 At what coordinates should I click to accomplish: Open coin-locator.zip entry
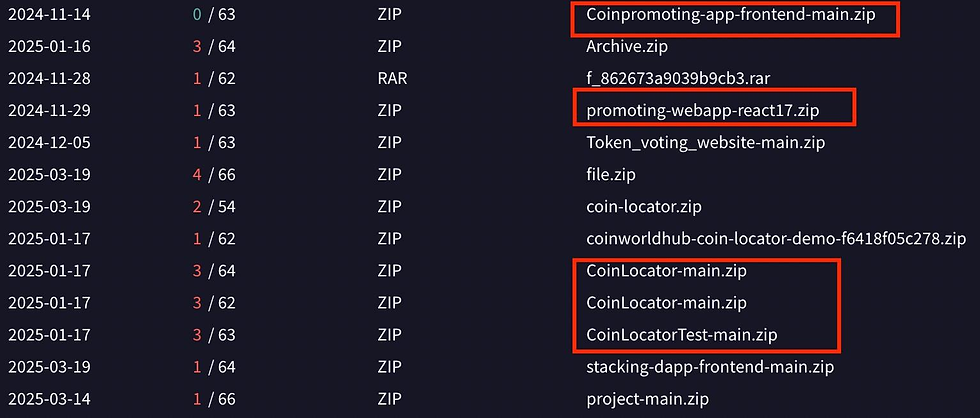[639, 206]
